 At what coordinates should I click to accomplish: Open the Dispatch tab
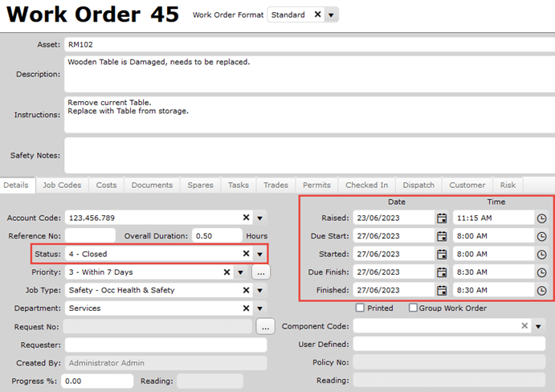pos(418,186)
